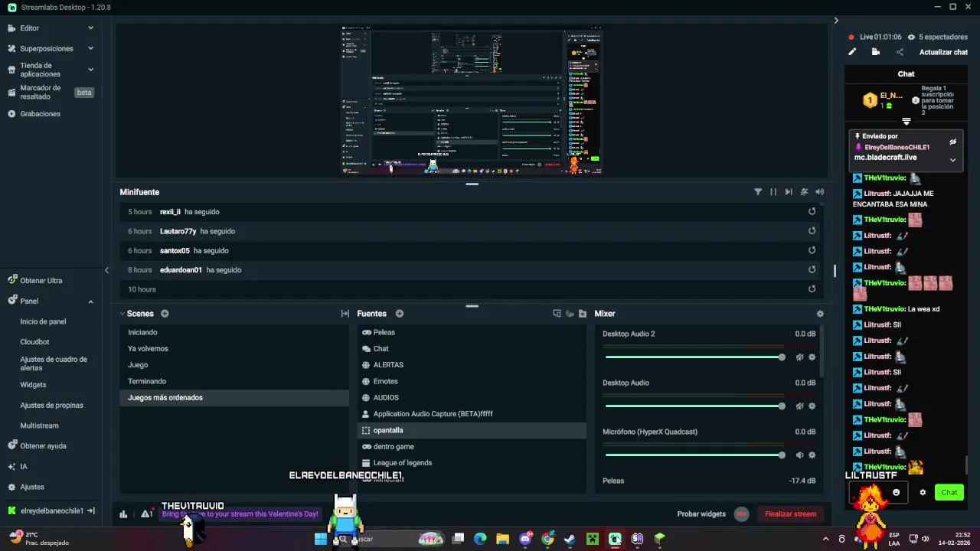Adjust the Desktop Audio 2 volume slider
Screen dimensions: 980x551
(694, 357)
